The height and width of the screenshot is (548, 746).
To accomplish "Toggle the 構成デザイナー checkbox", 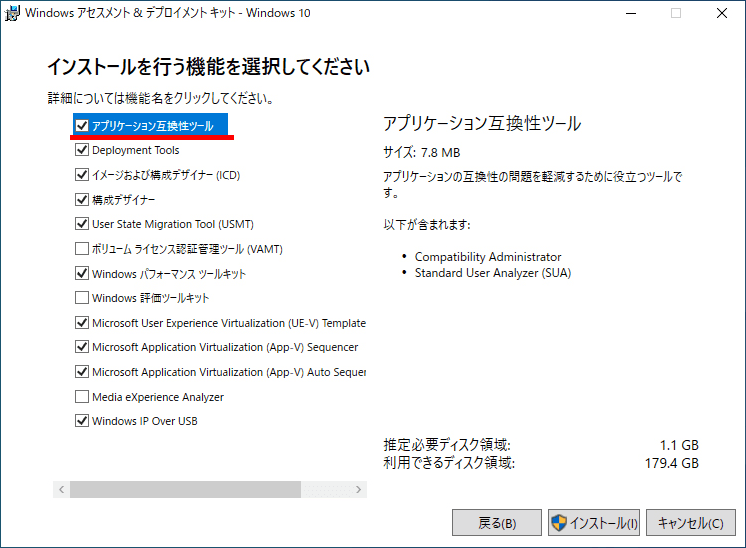I will point(82,199).
